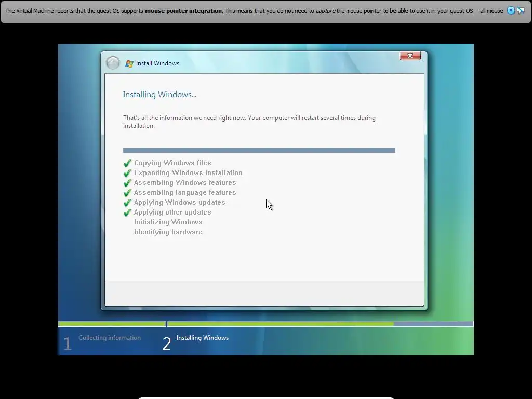The width and height of the screenshot is (532, 399).
Task: Click checkmark beside Assembling Windows features
Action: pyautogui.click(x=127, y=183)
